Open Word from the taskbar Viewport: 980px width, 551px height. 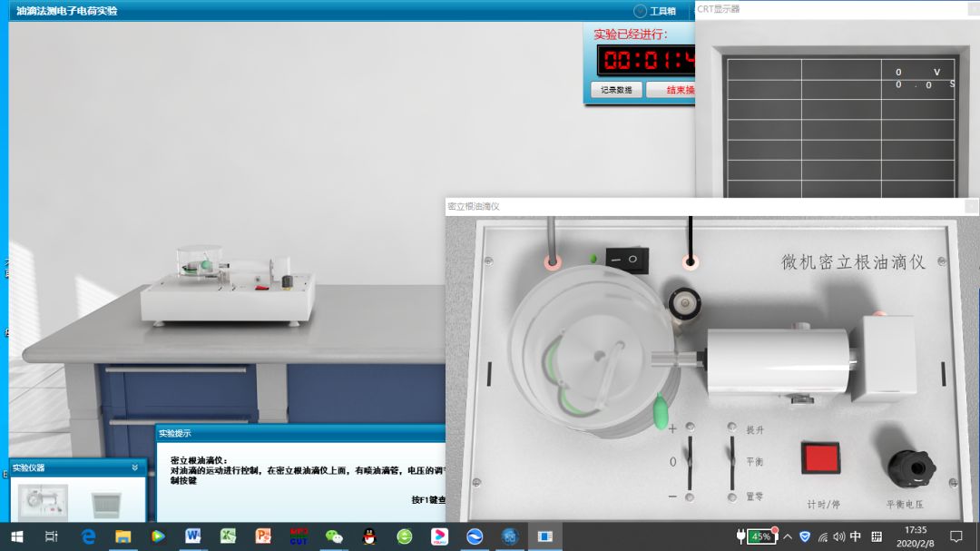coord(193,536)
